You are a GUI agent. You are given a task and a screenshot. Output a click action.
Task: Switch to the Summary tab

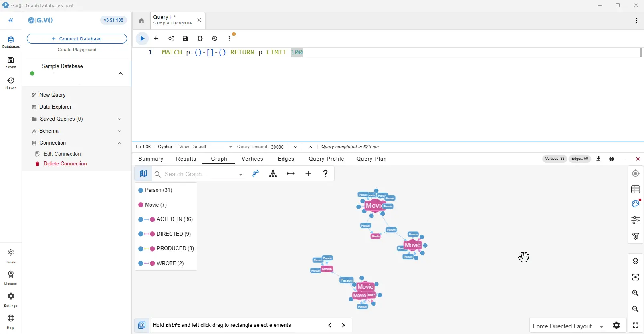[x=151, y=159]
